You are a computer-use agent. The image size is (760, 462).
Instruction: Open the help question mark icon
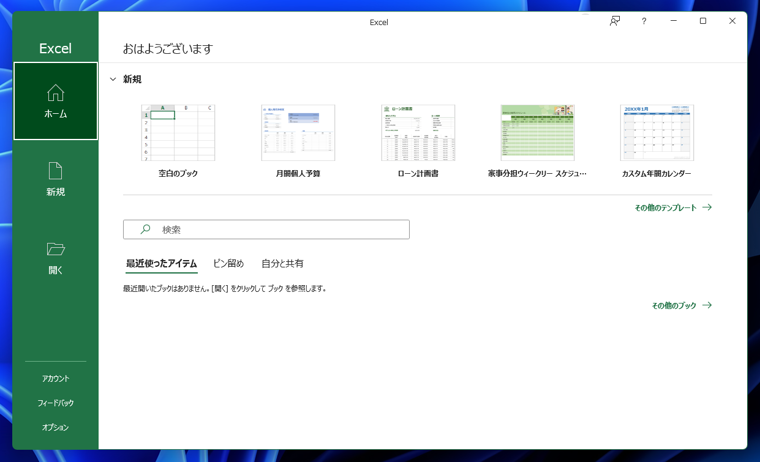[x=644, y=21]
